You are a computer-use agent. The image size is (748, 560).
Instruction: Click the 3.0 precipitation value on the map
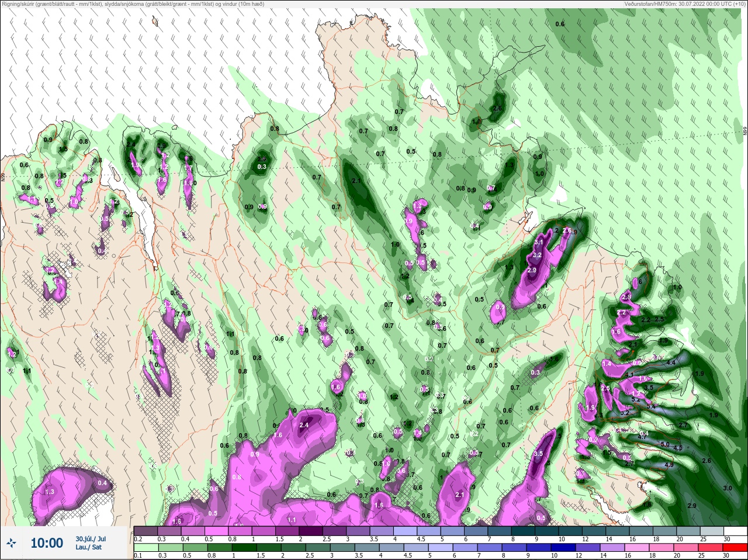click(x=728, y=488)
